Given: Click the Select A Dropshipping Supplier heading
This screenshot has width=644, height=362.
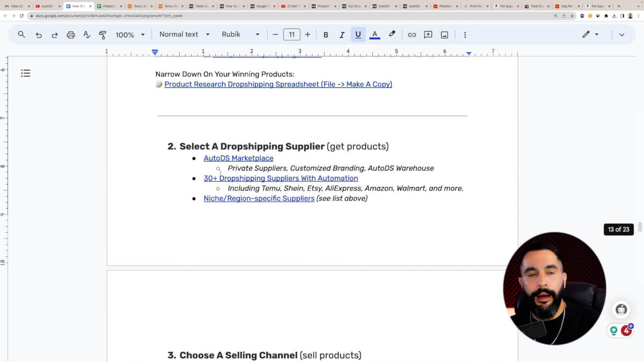Looking at the screenshot, I should [x=252, y=146].
